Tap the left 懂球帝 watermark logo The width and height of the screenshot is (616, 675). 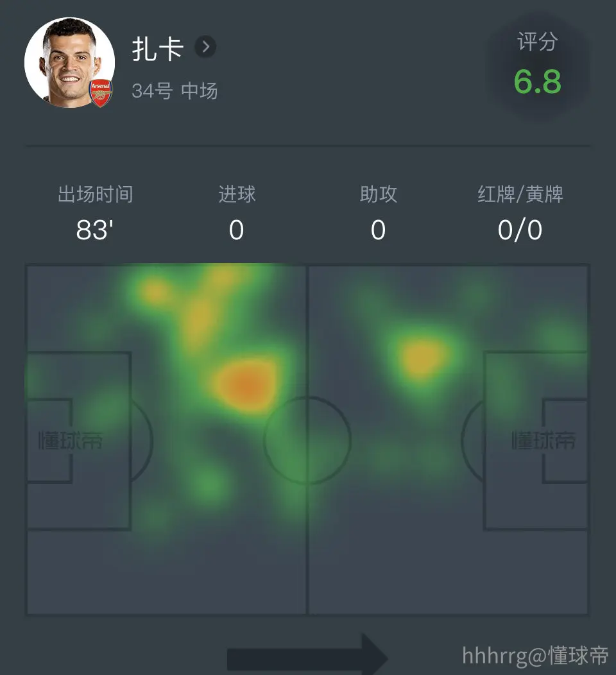71,440
